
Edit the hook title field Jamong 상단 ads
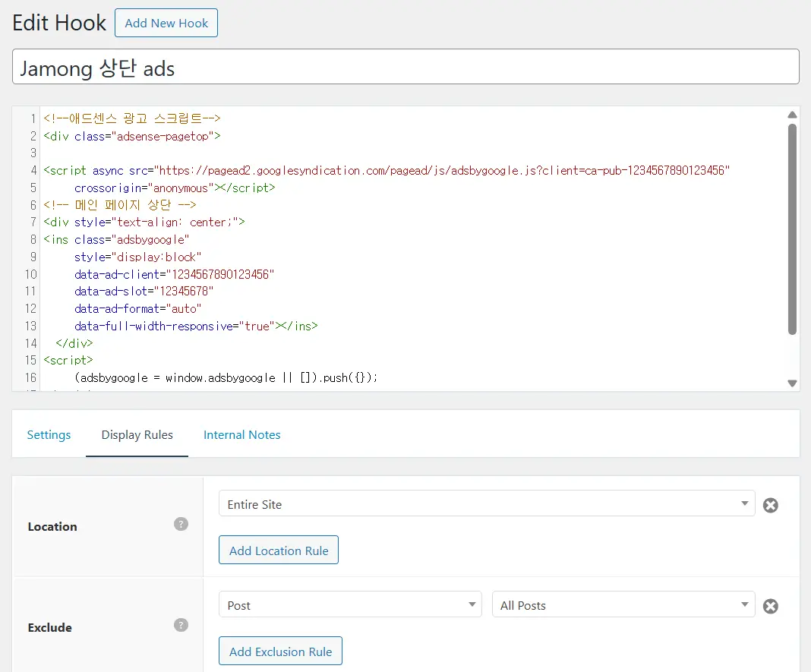coord(405,67)
